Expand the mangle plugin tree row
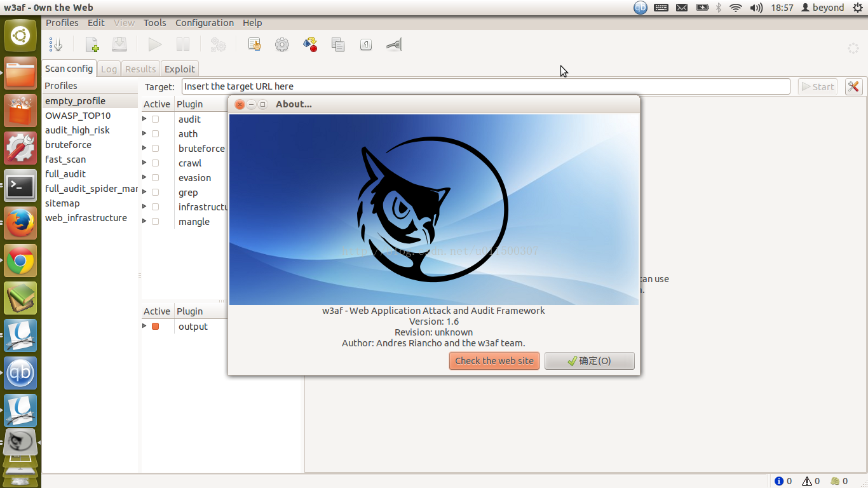 144,222
